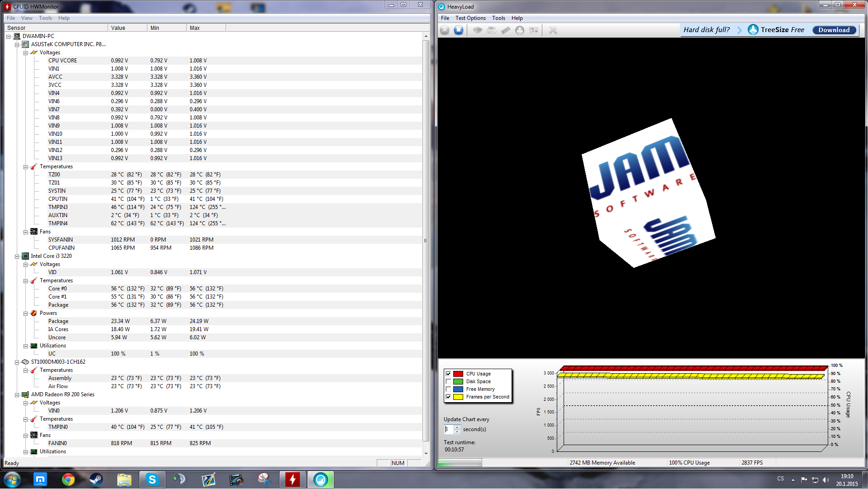Collapse the ST1000DM003-1CH162 node
Viewport: 868px width, 489px height.
click(17, 362)
